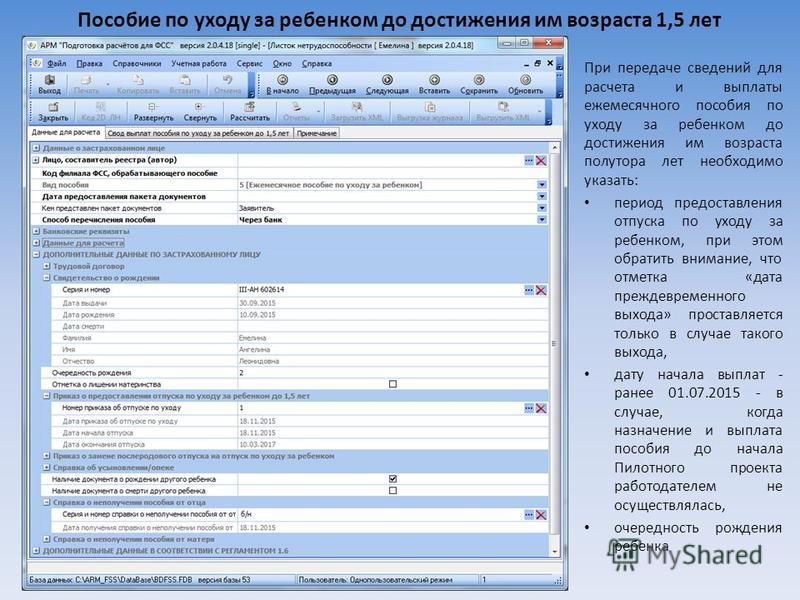
Task: Uncheck Наличие документа о рождении другого ребенка
Action: 393,479
